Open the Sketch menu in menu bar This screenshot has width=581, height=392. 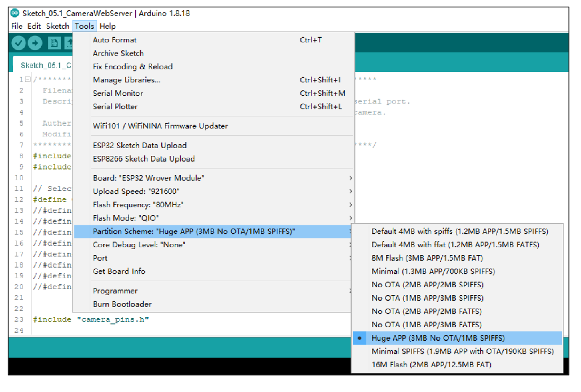click(57, 26)
